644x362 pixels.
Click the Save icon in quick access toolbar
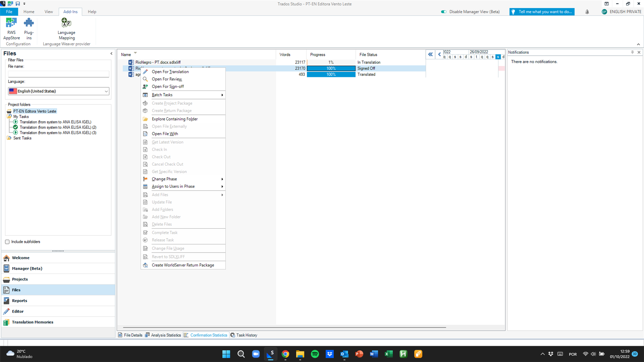[18, 4]
